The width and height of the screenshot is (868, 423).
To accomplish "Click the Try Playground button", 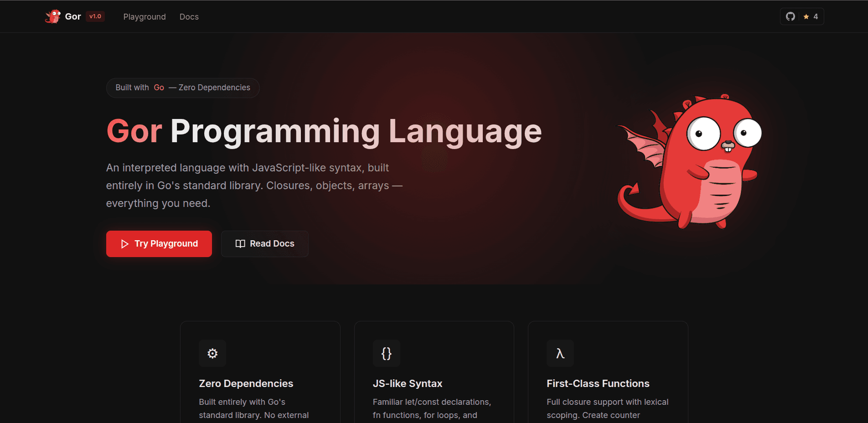I will click(x=159, y=244).
